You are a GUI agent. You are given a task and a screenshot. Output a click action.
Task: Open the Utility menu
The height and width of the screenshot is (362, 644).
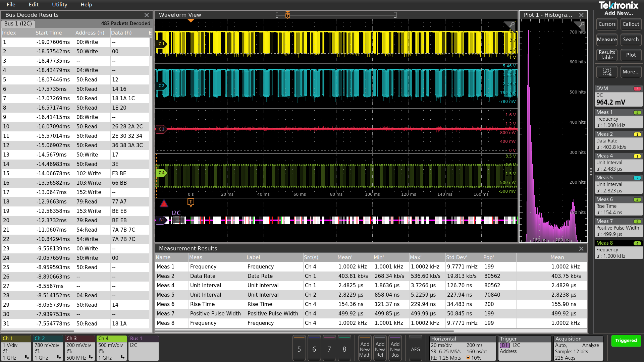(x=59, y=5)
